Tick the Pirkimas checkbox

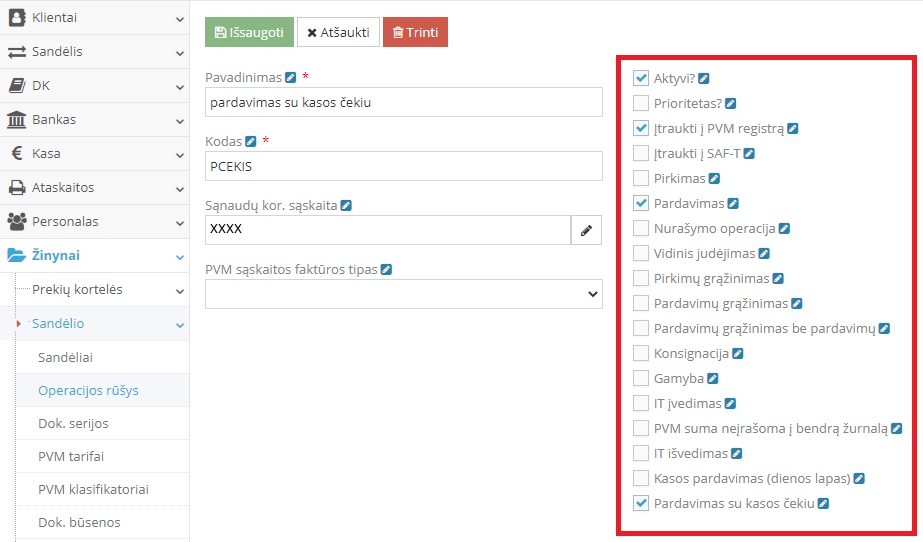[641, 178]
